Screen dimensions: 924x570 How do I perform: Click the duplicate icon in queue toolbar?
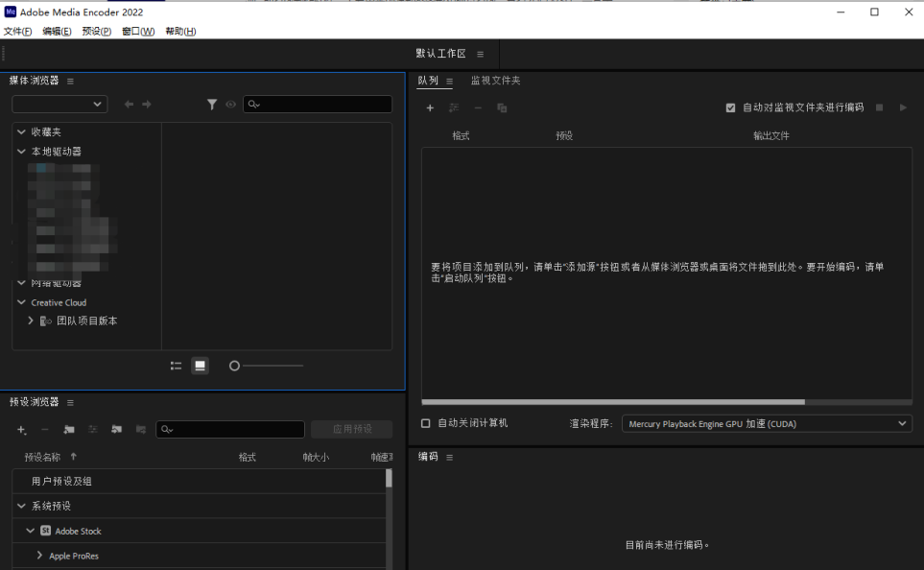502,107
